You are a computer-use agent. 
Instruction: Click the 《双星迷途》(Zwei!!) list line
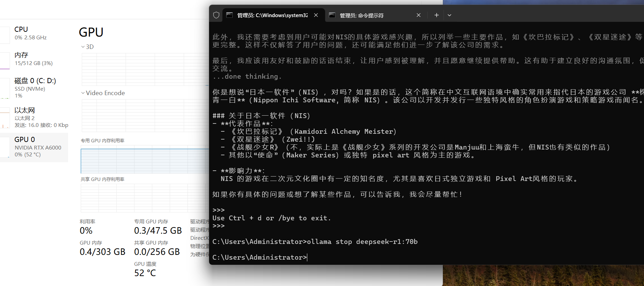268,139
